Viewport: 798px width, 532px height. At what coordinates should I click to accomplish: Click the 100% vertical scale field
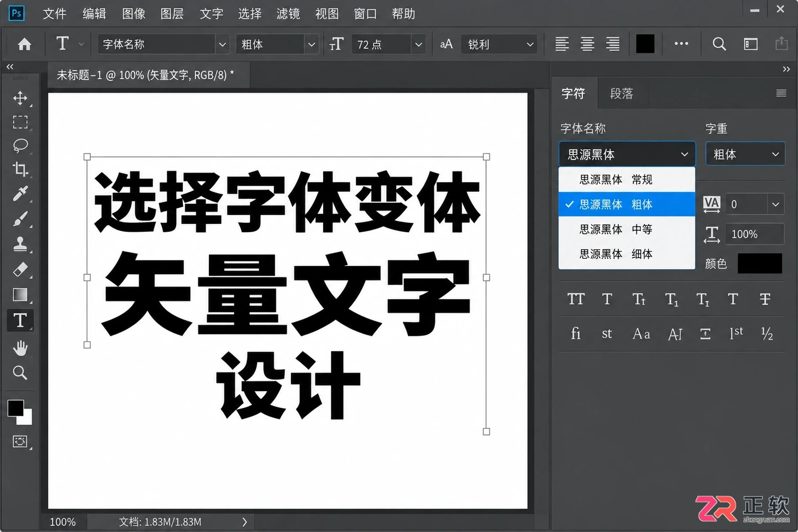point(756,234)
